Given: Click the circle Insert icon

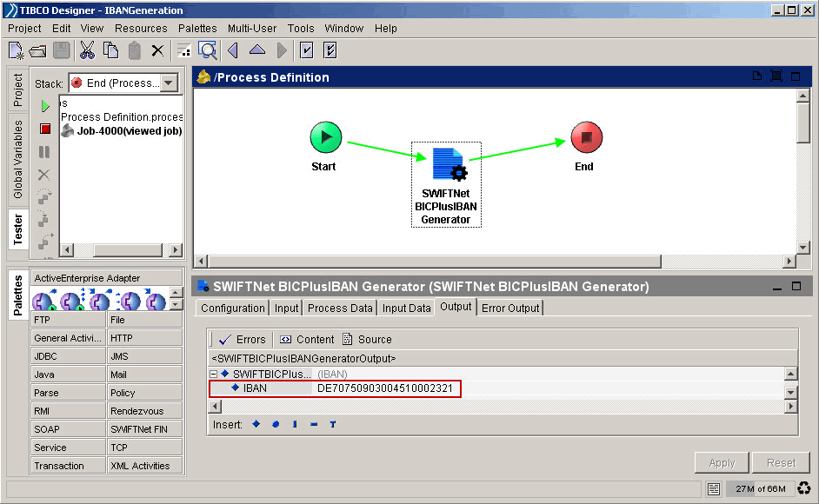Looking at the screenshot, I should click(x=276, y=425).
